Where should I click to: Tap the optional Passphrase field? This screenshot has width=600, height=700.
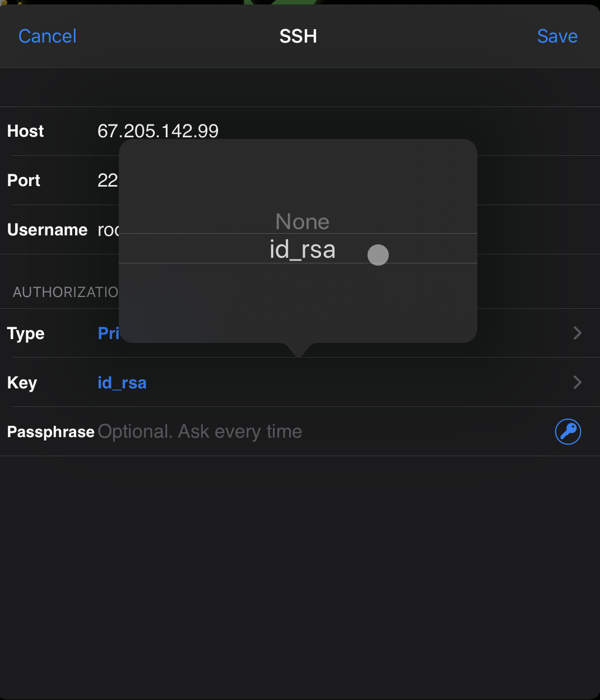pos(199,432)
